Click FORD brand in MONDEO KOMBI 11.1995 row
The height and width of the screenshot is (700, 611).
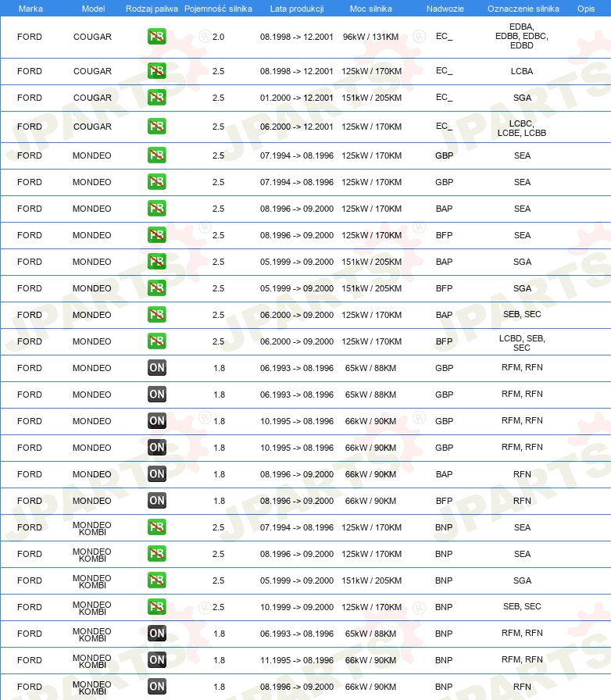click(x=30, y=660)
